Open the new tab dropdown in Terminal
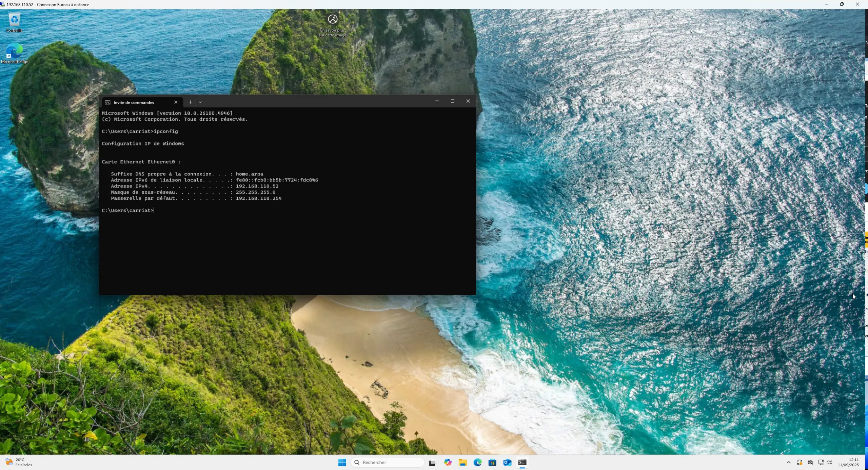868x470 pixels. 200,102
